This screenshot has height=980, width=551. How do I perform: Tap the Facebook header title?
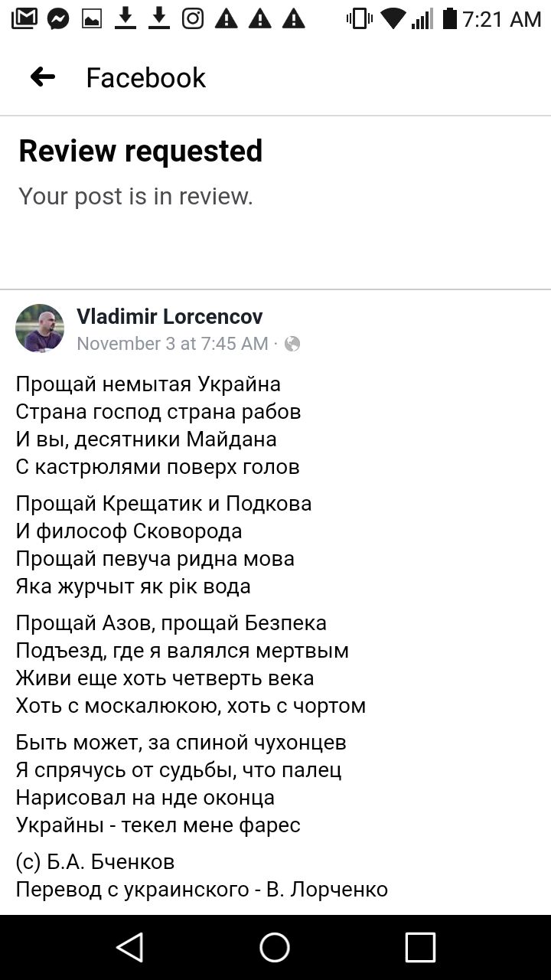[145, 77]
